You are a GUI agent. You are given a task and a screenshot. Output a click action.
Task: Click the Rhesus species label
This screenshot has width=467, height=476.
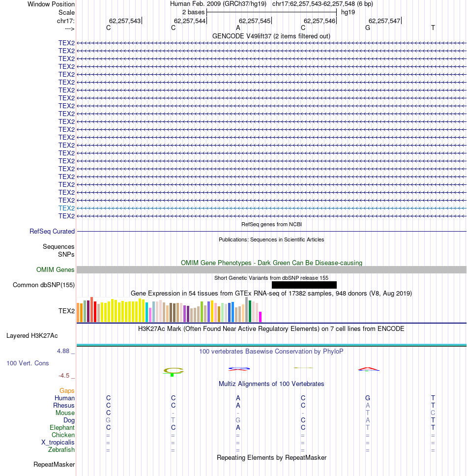point(64,406)
